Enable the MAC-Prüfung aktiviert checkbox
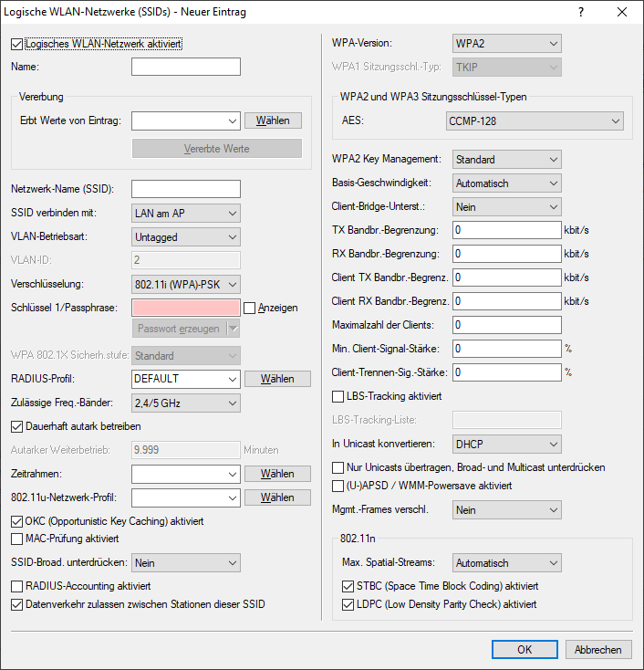Image resolution: width=644 pixels, height=670 pixels. click(x=17, y=539)
